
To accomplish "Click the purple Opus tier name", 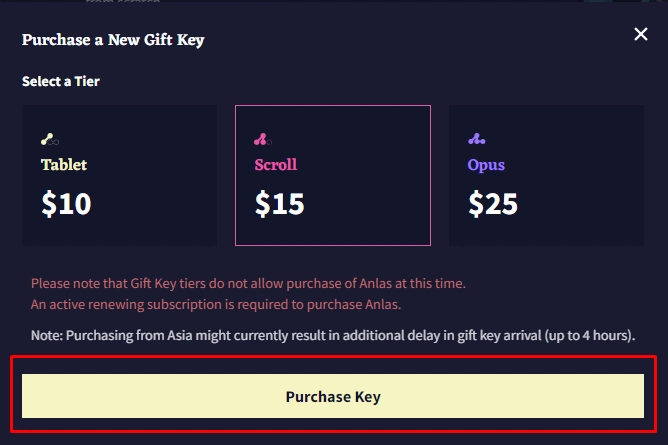I will (x=486, y=165).
